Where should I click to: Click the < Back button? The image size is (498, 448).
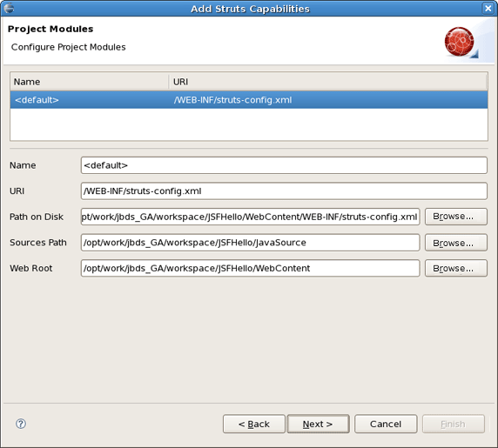click(x=254, y=424)
